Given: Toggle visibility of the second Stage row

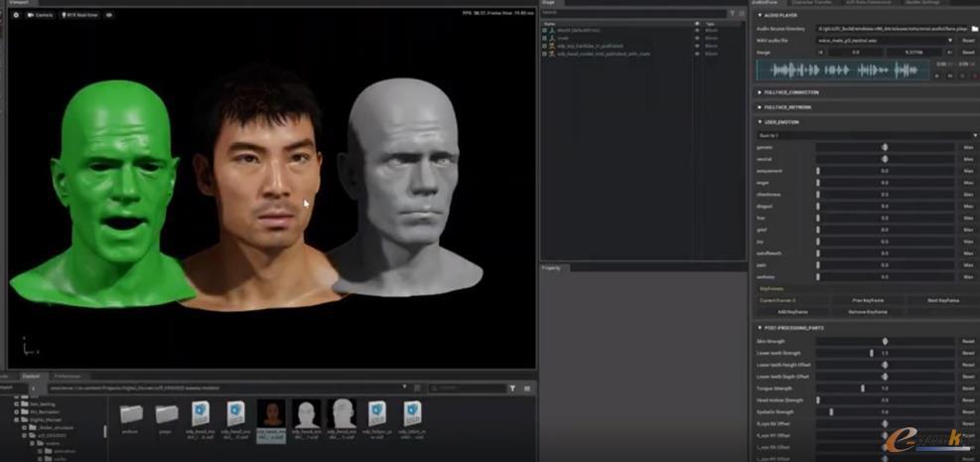Looking at the screenshot, I should (697, 38).
